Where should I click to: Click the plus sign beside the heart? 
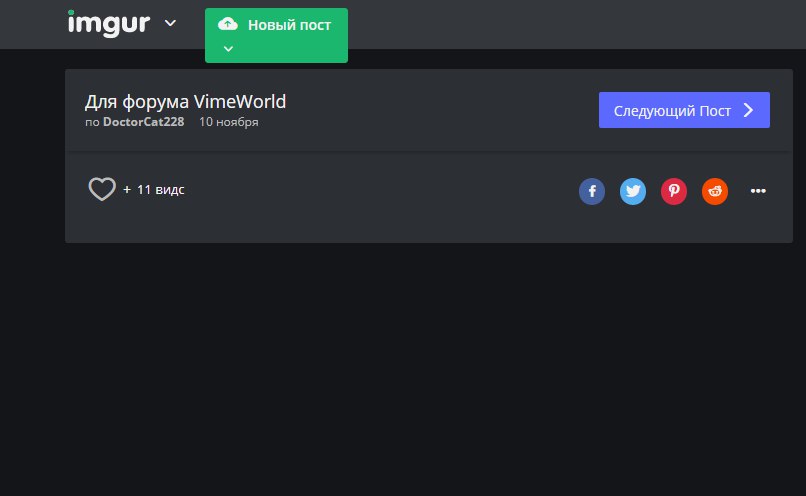pos(127,189)
